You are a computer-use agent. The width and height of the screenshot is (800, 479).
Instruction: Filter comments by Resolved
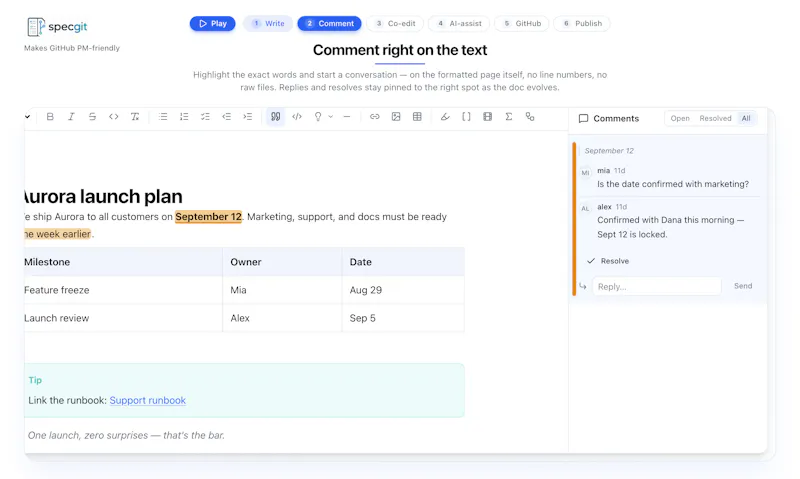(x=715, y=118)
